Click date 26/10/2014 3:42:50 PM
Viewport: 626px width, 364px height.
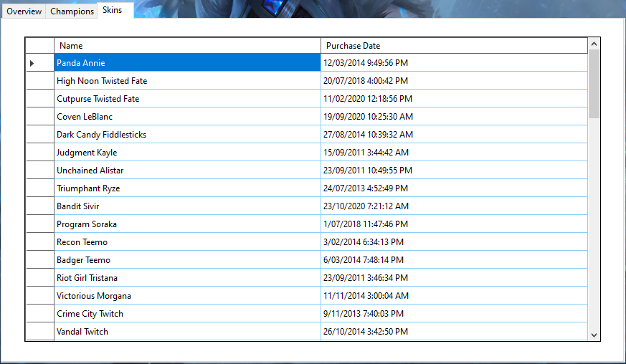pos(454,332)
